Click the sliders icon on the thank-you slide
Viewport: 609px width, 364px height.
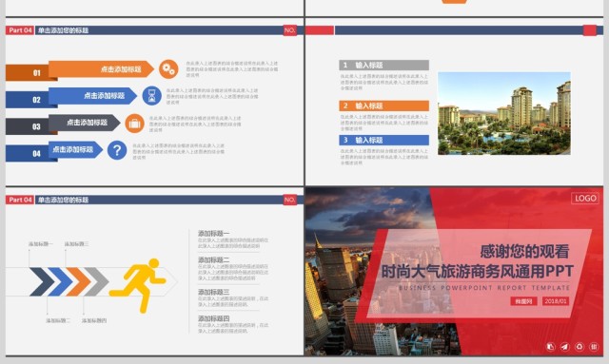click(594, 347)
